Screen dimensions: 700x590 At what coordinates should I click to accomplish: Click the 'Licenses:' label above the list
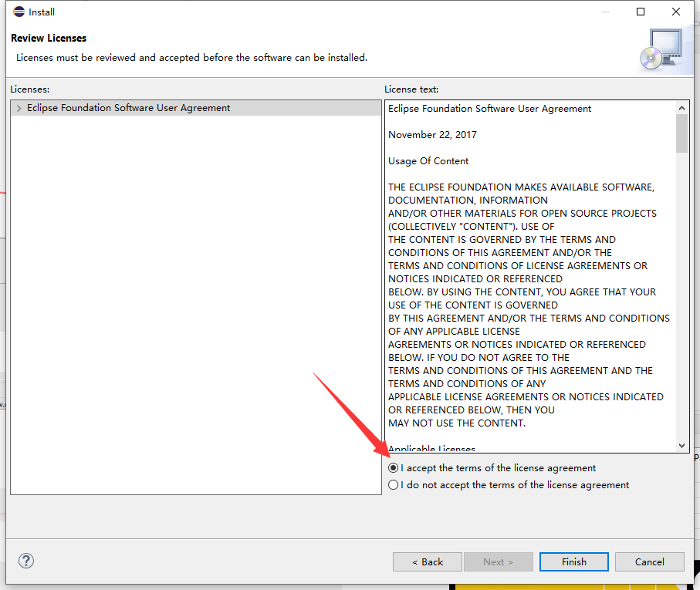(x=30, y=89)
